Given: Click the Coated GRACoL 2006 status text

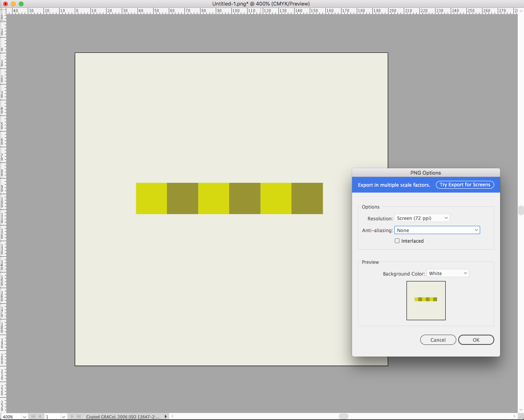Looking at the screenshot, I should tap(123, 417).
